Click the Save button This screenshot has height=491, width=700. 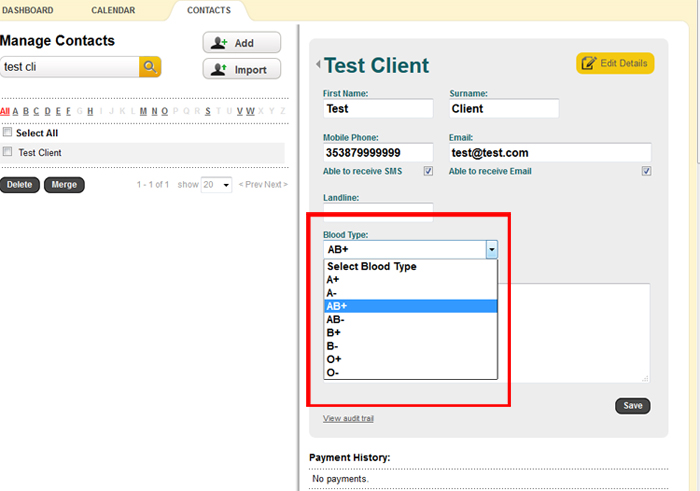pyautogui.click(x=633, y=406)
